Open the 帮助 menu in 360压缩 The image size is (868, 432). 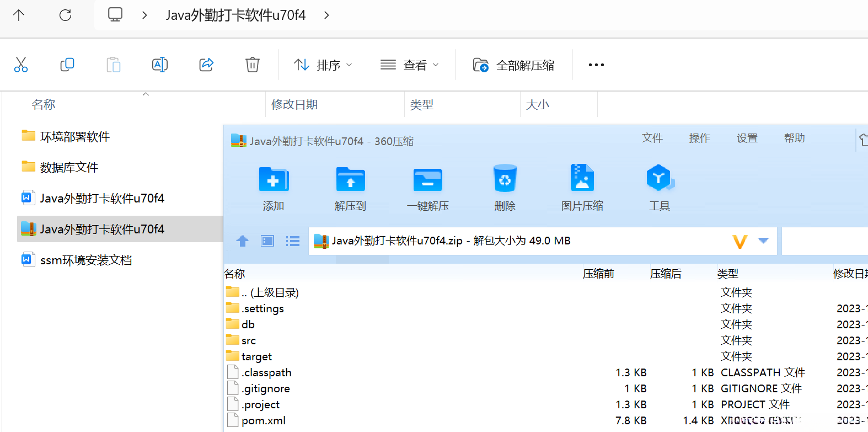pos(795,138)
